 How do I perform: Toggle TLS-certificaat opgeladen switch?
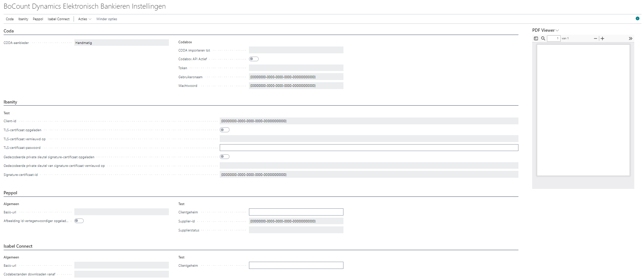[x=224, y=130]
